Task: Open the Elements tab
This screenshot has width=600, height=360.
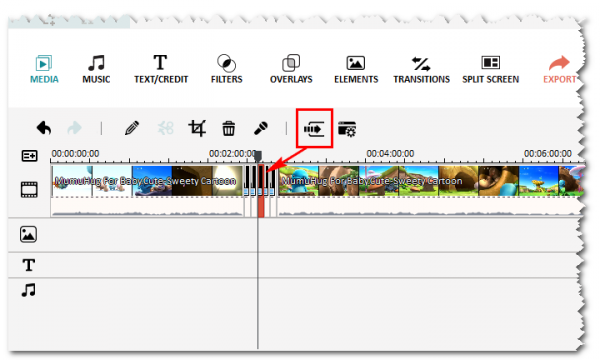Action: point(356,69)
